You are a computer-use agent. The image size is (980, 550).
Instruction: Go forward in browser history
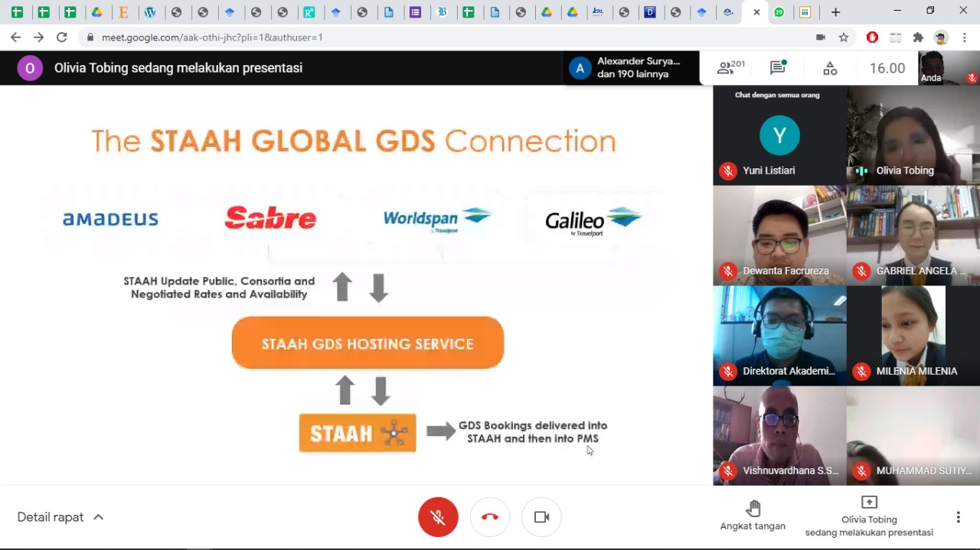tap(38, 37)
